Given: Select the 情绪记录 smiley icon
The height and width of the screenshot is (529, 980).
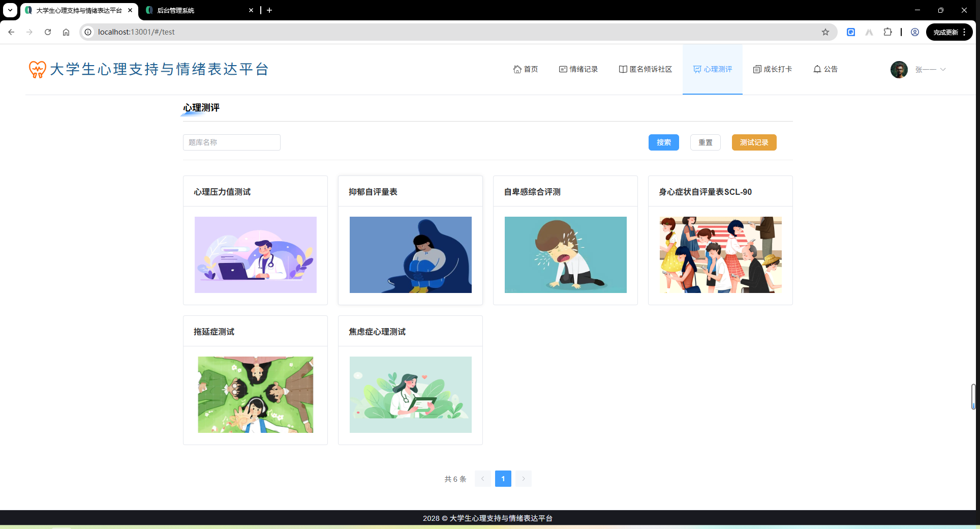Looking at the screenshot, I should (562, 69).
